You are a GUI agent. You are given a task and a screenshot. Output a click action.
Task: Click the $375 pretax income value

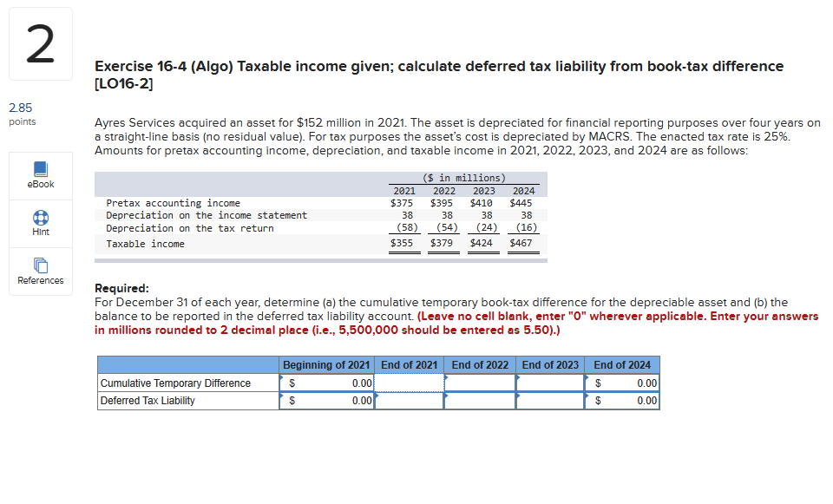[x=402, y=203]
